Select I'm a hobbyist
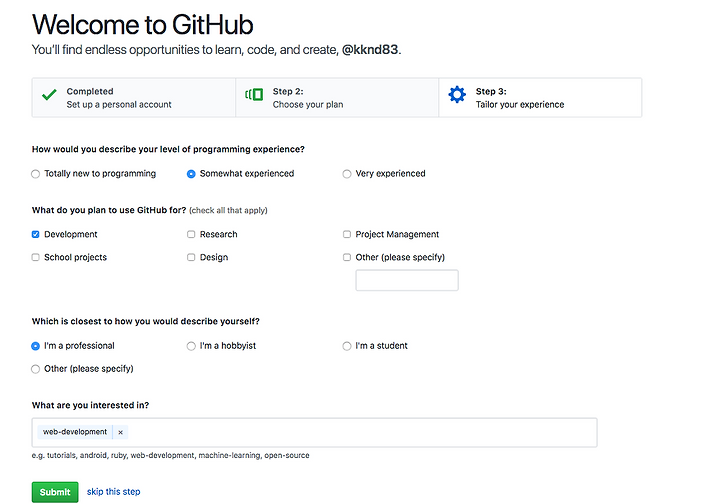The width and height of the screenshot is (720, 504). (x=191, y=346)
